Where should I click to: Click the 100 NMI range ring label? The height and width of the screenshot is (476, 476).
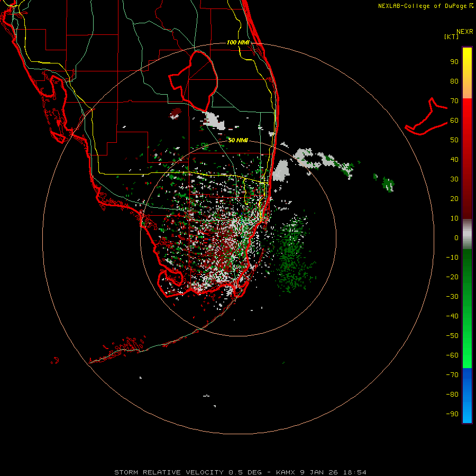tap(238, 42)
